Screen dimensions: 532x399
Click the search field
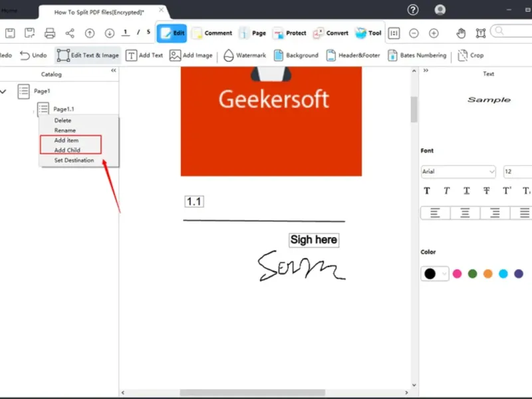512,31
